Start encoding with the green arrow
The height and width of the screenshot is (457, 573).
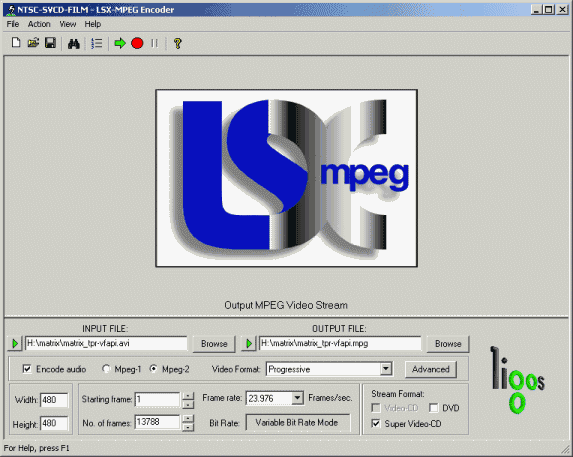coord(120,43)
